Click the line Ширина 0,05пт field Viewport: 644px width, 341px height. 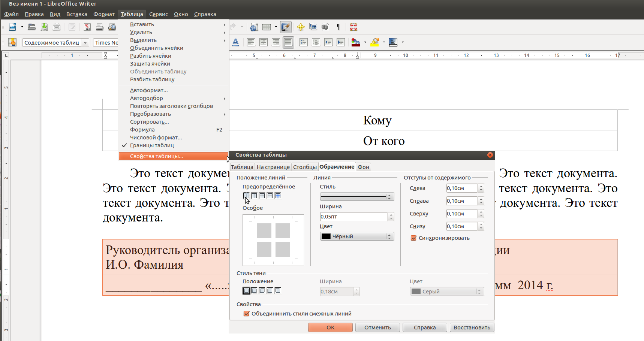(353, 217)
